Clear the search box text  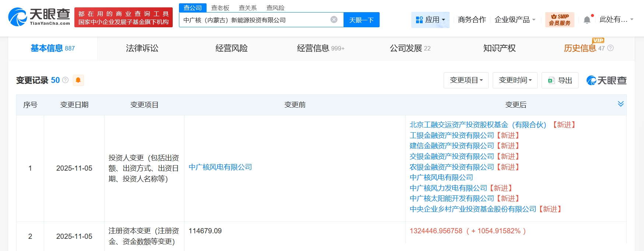(x=334, y=20)
